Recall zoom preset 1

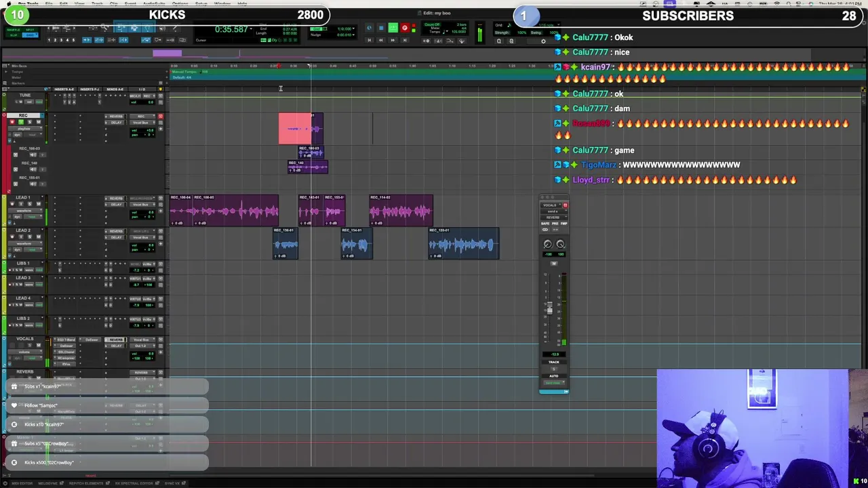click(49, 40)
